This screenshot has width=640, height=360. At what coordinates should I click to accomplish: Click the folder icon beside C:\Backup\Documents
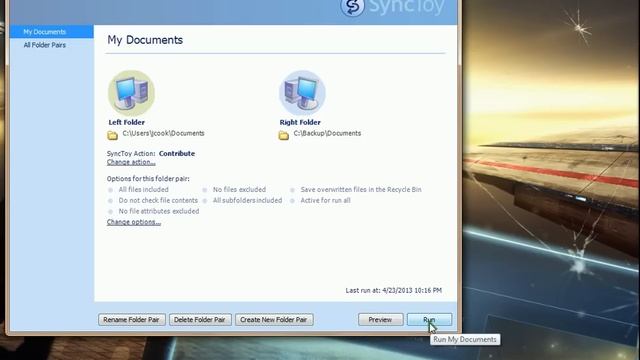[284, 135]
